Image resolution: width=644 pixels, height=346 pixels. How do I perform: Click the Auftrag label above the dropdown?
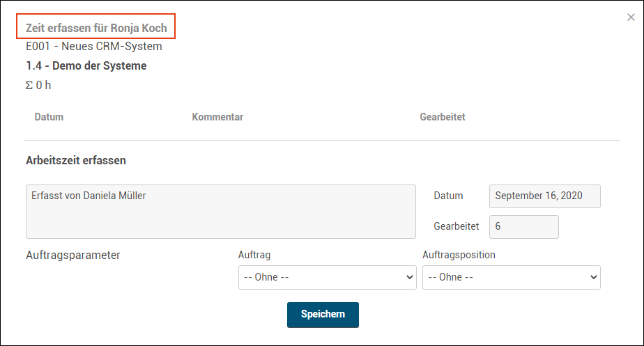coord(254,255)
